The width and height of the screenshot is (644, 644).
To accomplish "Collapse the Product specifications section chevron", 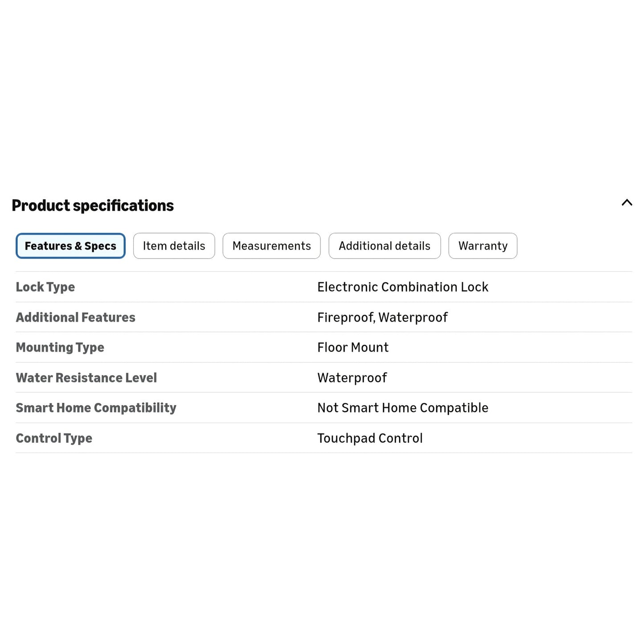I will pos(627,202).
